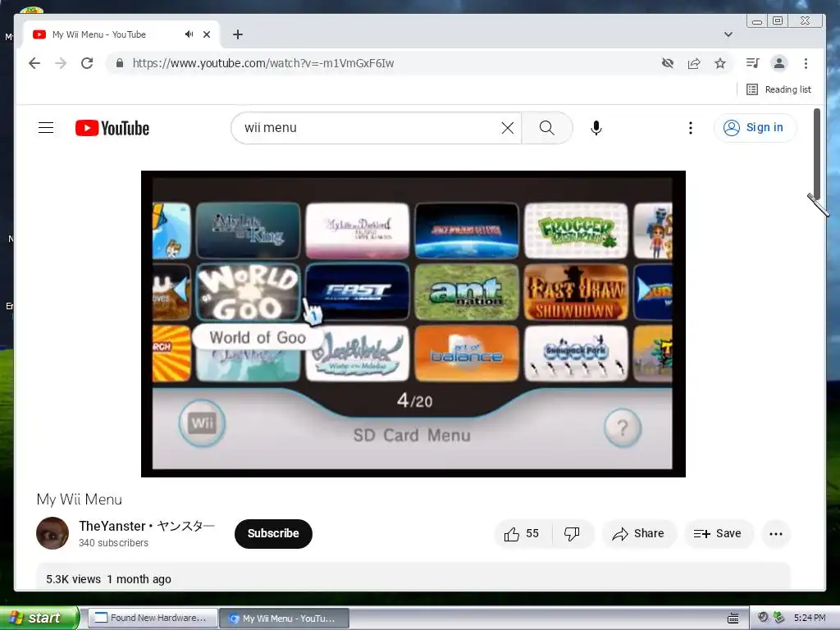Open the YouTube hamburger guide menu
Image resolution: width=840 pixels, height=630 pixels.
click(46, 127)
